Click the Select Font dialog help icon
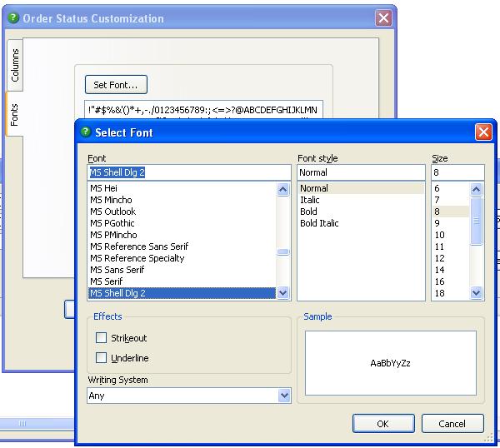 point(84,132)
